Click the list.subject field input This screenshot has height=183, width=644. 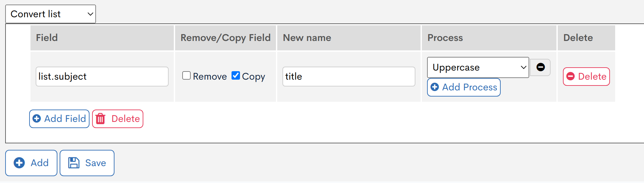[102, 76]
